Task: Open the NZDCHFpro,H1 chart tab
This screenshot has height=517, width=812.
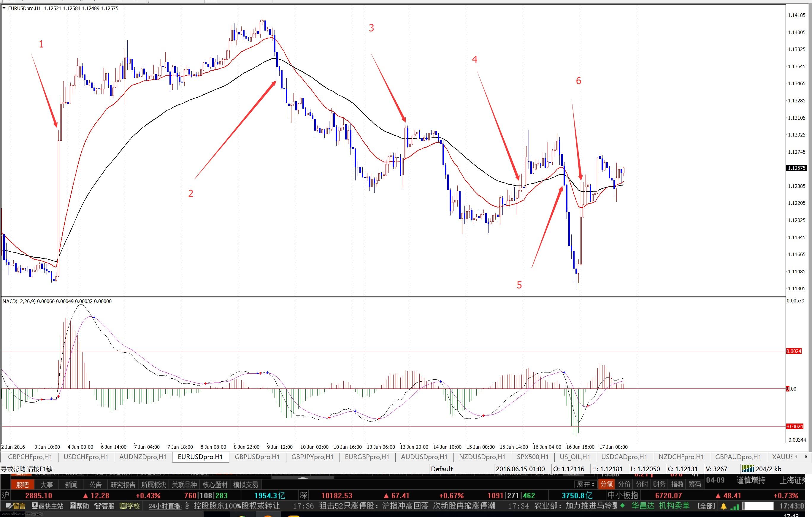Action: coord(681,457)
